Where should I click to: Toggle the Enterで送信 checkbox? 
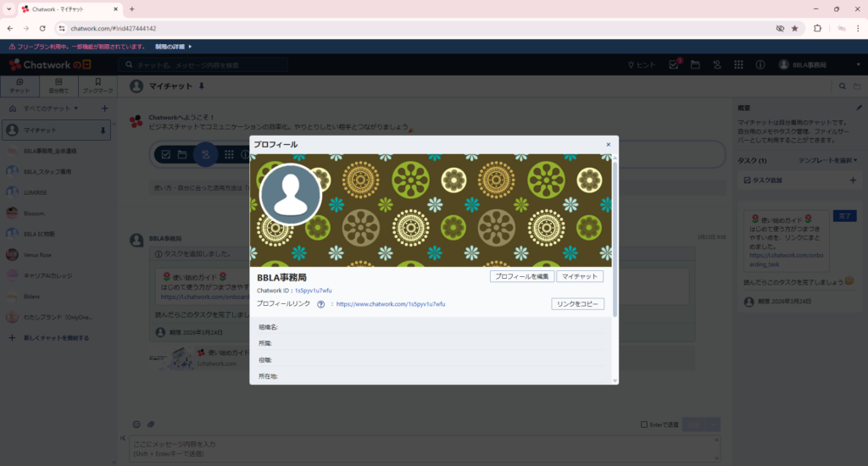(644, 424)
